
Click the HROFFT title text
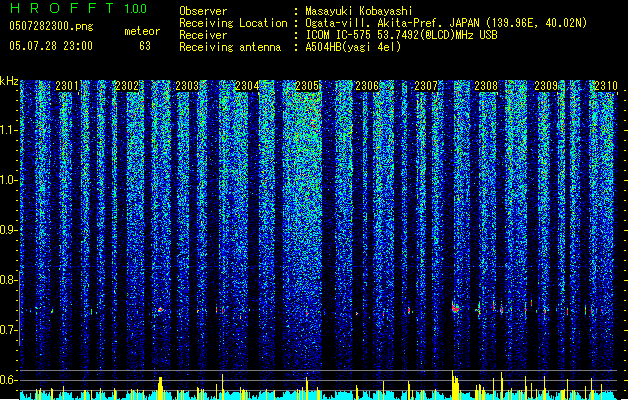pos(61,8)
